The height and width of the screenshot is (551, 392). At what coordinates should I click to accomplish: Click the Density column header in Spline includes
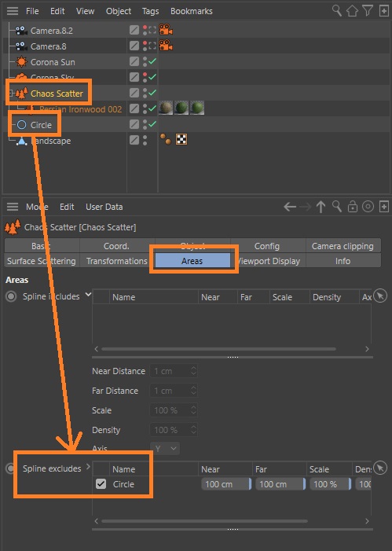[x=334, y=297]
